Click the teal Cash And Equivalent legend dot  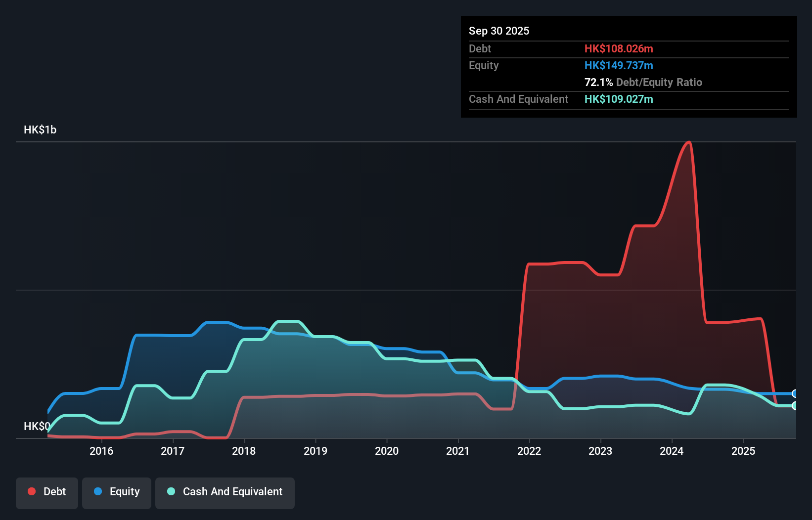coord(171,491)
